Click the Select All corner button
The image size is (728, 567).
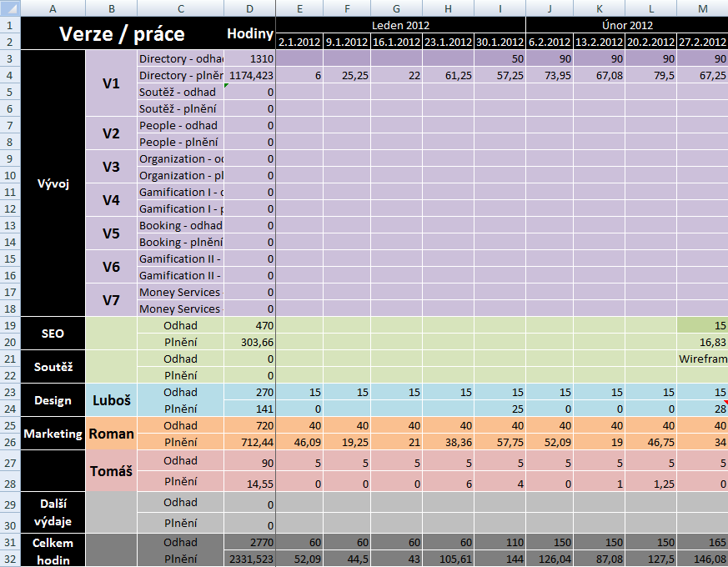[10, 8]
